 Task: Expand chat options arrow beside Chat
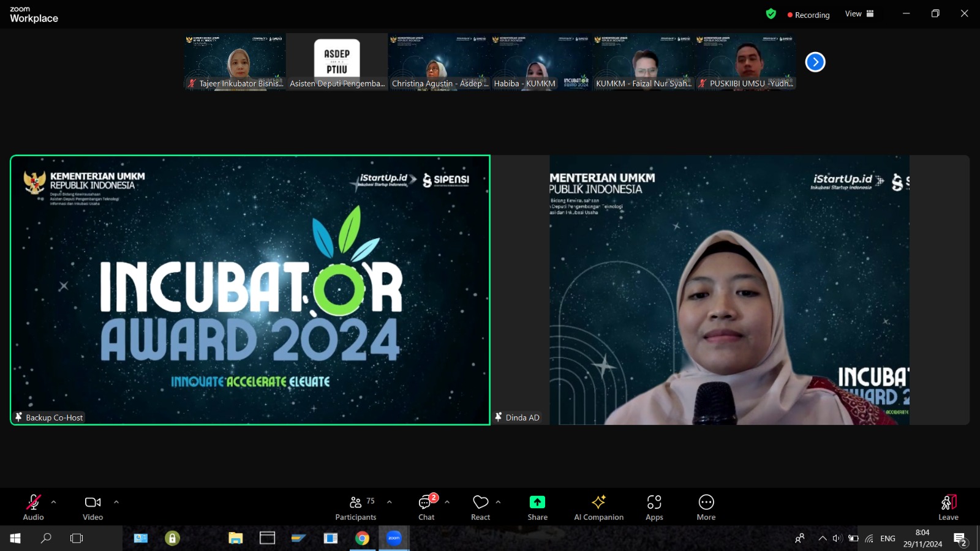(447, 502)
